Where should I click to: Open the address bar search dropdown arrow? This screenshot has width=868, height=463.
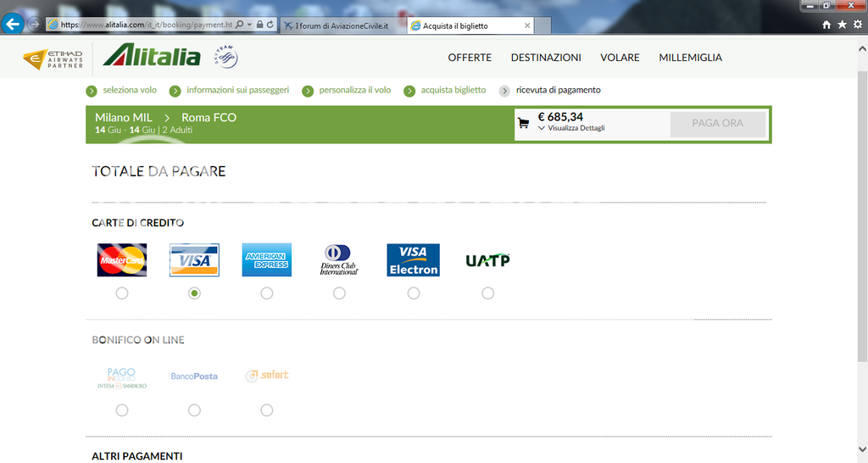[x=248, y=25]
